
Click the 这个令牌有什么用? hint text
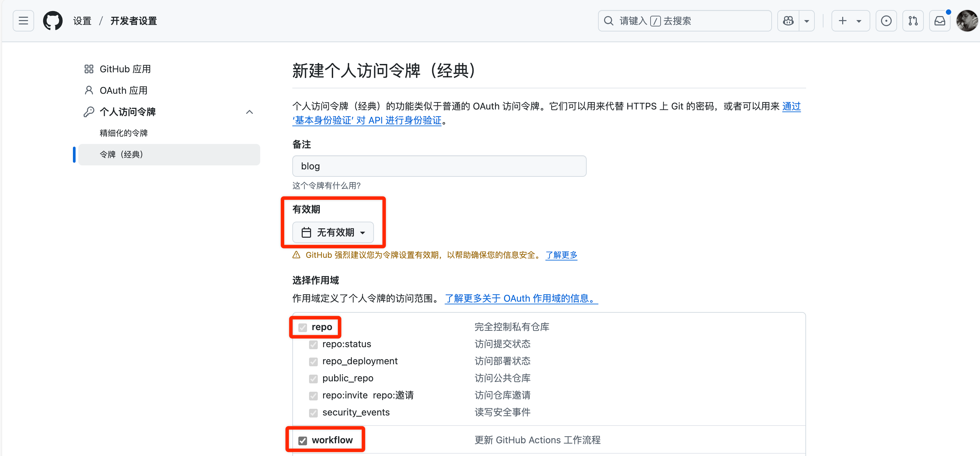pos(326,185)
